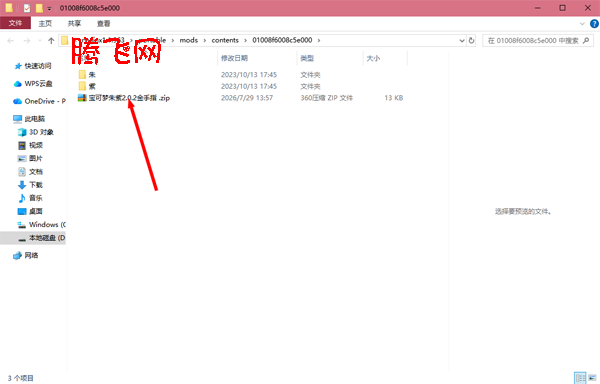Click the 01008f6008c5e000 breadcrumb segment
The width and height of the screenshot is (600, 384).
tap(282, 40)
